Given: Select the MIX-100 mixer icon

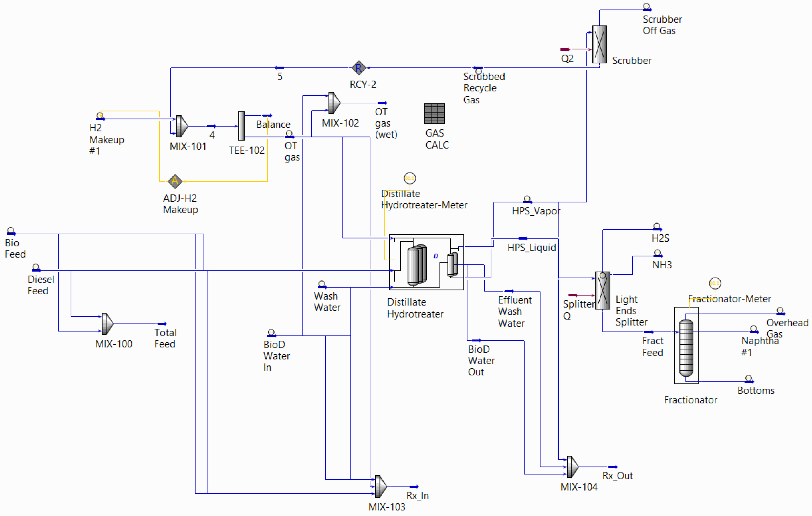Looking at the screenshot, I should click(107, 324).
